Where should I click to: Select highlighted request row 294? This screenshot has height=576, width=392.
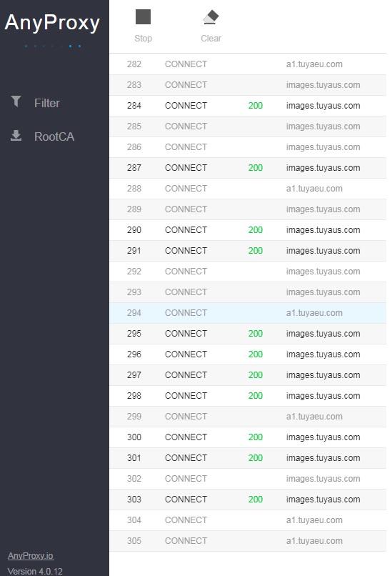248,313
